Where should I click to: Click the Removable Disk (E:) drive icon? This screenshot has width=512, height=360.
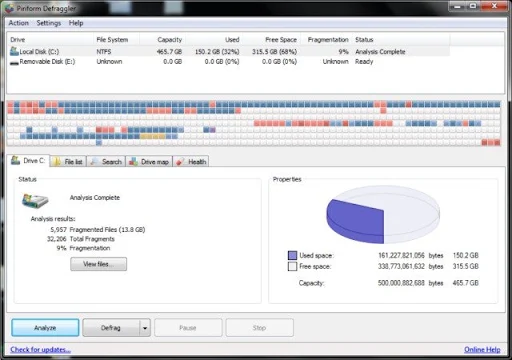click(x=14, y=62)
